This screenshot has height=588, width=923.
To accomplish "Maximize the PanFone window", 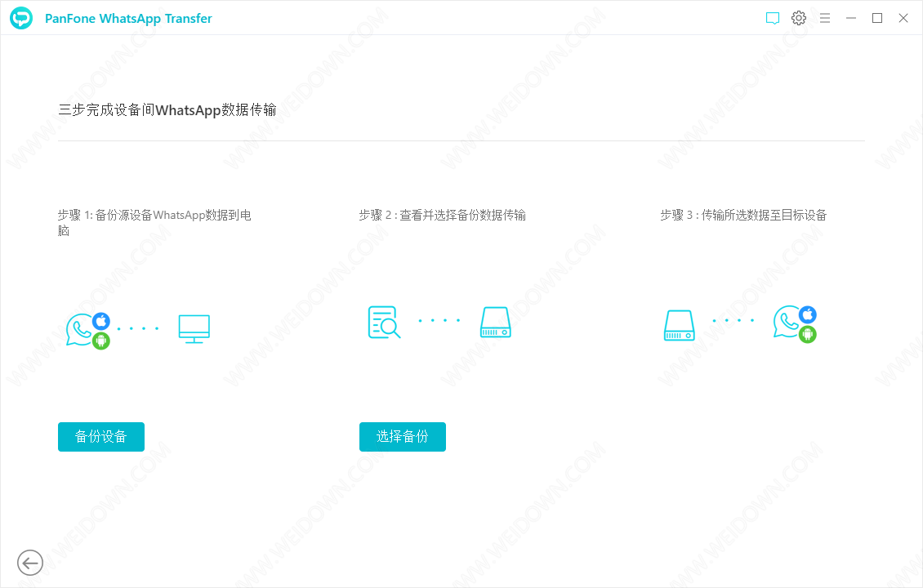I will [x=877, y=18].
